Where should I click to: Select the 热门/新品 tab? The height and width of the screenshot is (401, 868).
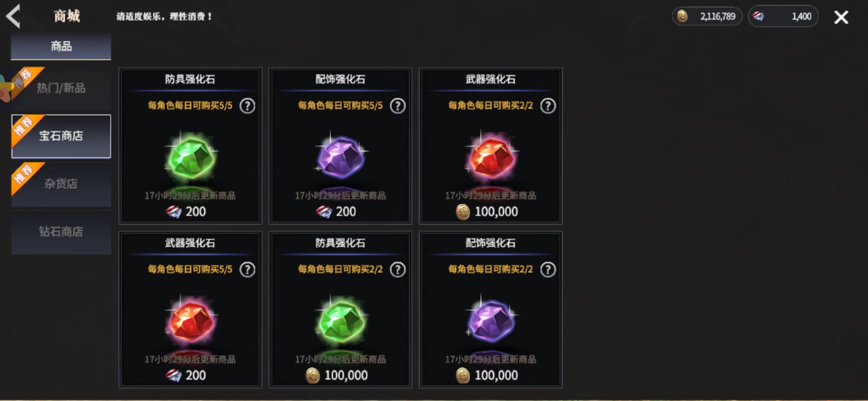(x=61, y=88)
